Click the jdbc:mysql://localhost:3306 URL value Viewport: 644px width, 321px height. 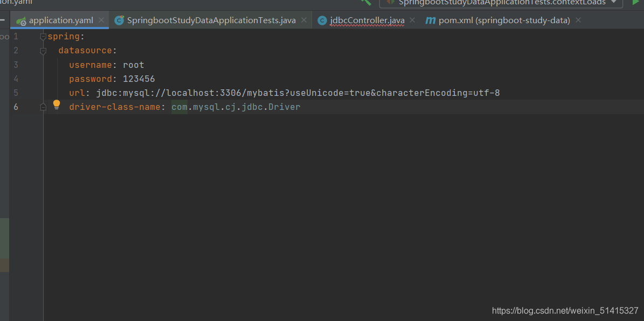[298, 93]
